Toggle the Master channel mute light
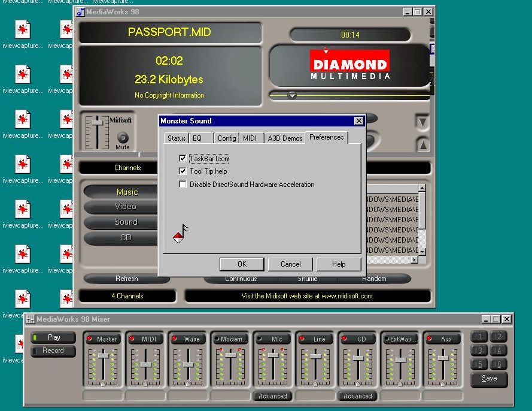532x411 pixels. pyautogui.click(x=90, y=339)
